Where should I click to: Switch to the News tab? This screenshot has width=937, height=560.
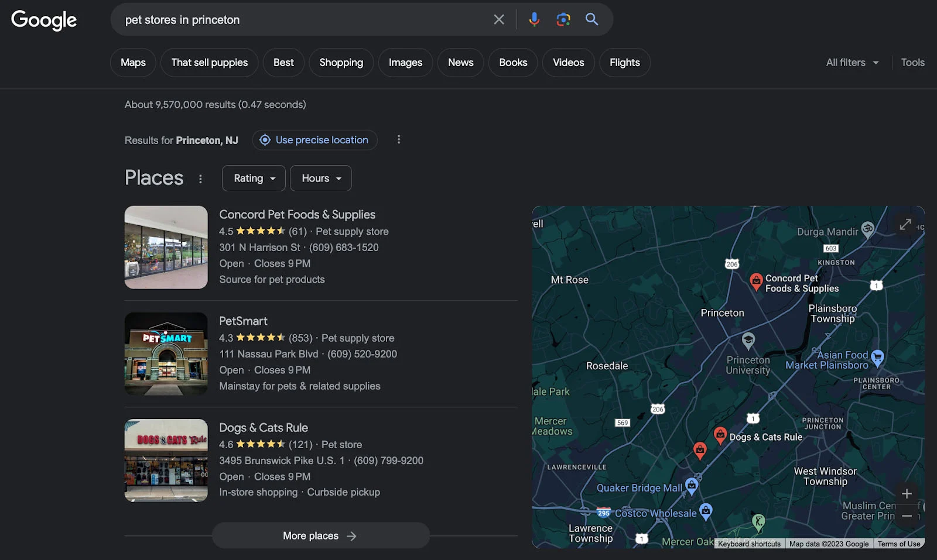[x=461, y=62]
